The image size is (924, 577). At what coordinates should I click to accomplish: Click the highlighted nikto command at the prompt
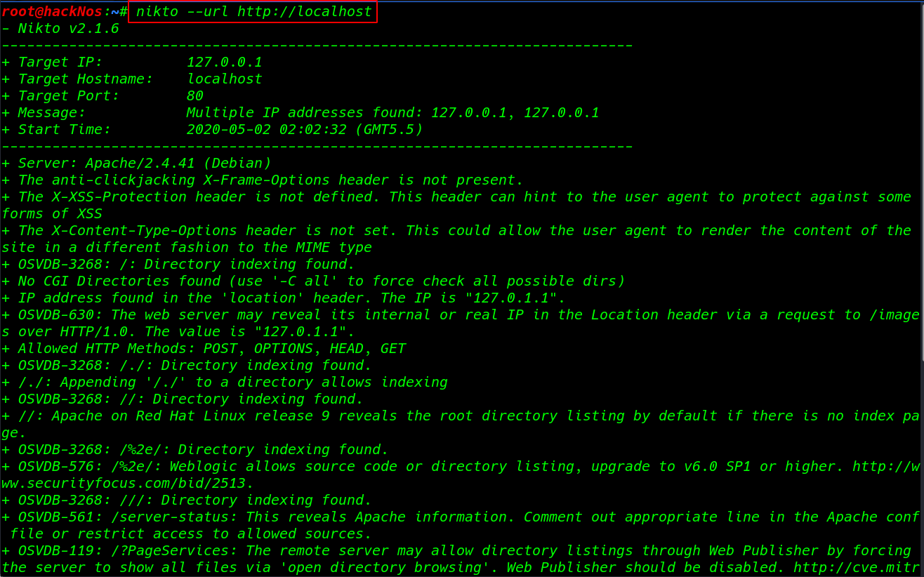[253, 11]
